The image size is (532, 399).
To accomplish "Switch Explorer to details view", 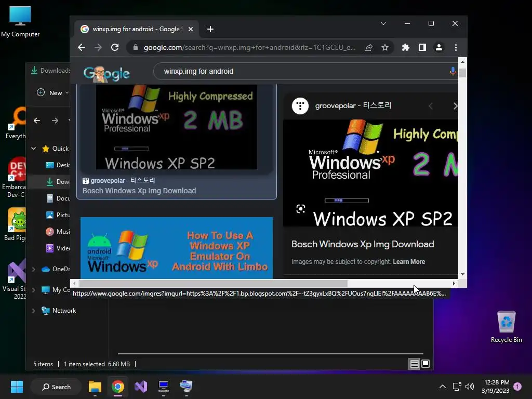I will point(414,364).
